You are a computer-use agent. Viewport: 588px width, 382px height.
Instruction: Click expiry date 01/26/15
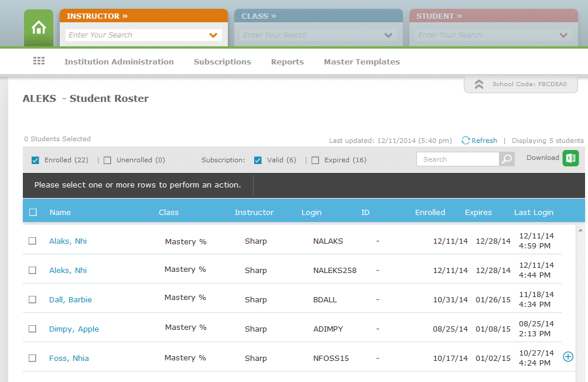493,299
